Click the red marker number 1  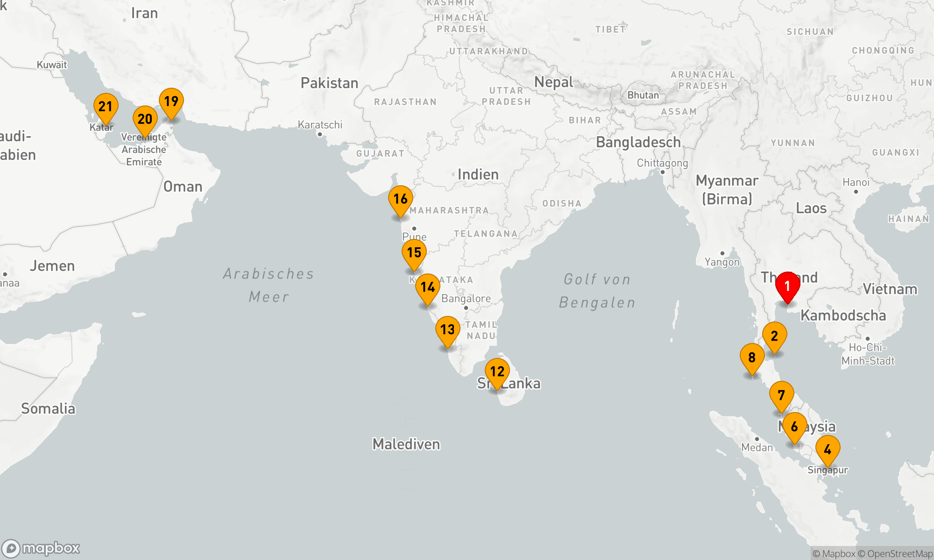click(x=787, y=286)
